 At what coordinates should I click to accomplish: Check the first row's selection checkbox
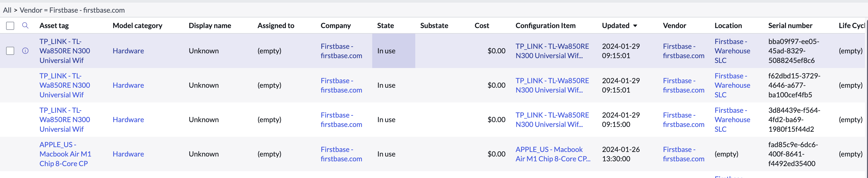10,51
